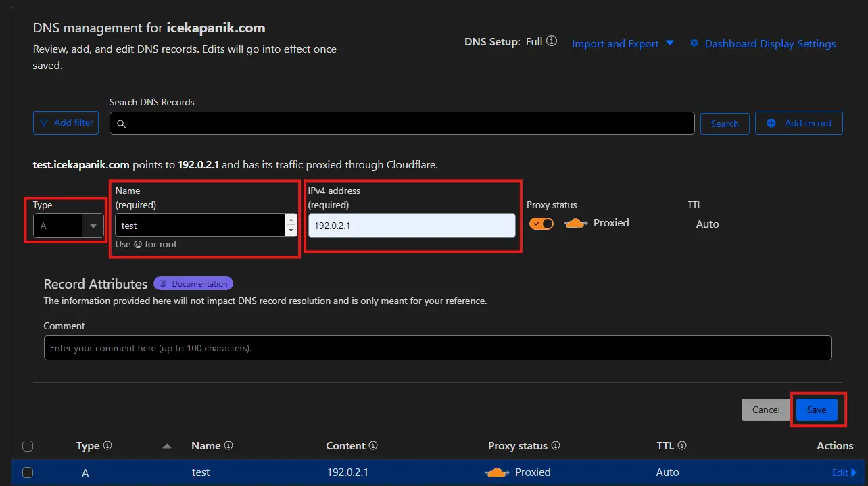Click the info icon next to Content header
Image resolution: width=868 pixels, height=486 pixels.
click(x=373, y=446)
